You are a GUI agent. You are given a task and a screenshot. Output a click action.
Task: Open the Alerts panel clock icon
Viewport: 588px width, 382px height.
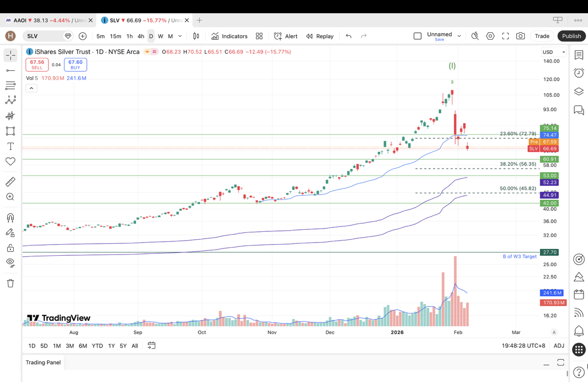[x=579, y=73]
